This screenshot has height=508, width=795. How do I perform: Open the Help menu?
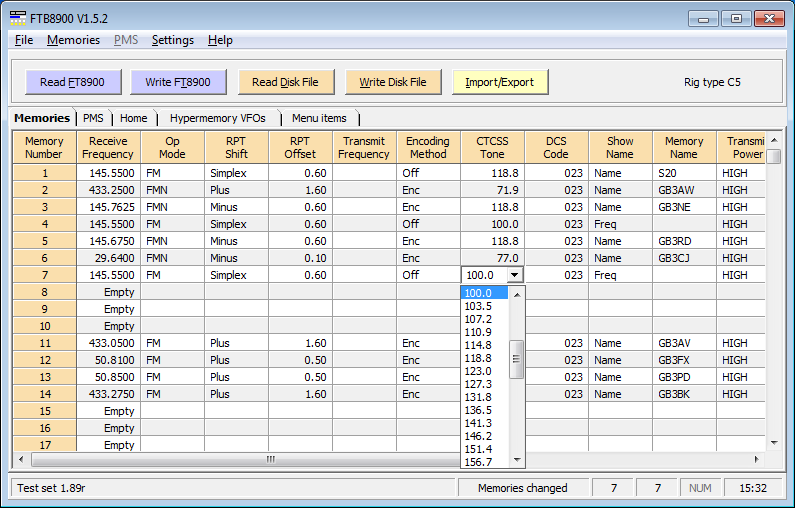(x=220, y=40)
